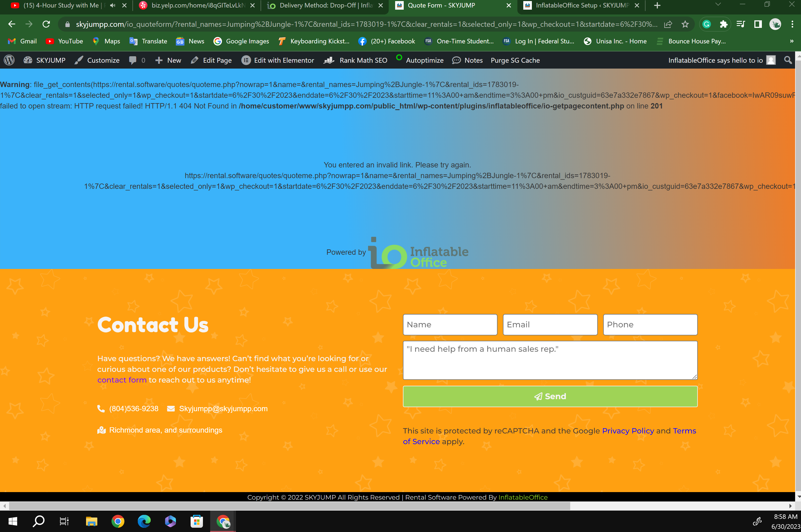Open Microsoft Edge from the taskbar
Image resolution: width=801 pixels, height=532 pixels.
[144, 521]
